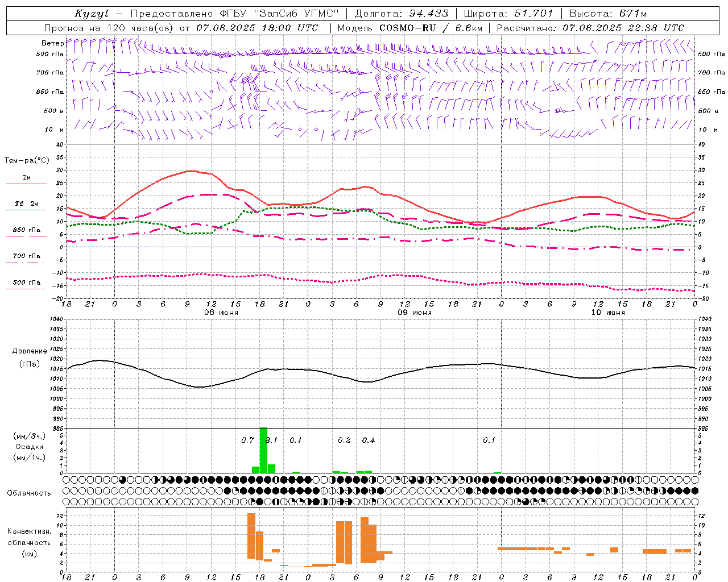Click the 'Ветер' wind panel label

tap(53, 43)
